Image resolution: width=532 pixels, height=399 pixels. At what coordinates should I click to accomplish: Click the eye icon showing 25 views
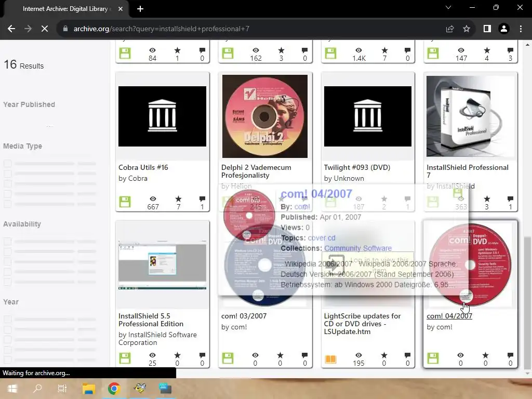click(x=153, y=355)
